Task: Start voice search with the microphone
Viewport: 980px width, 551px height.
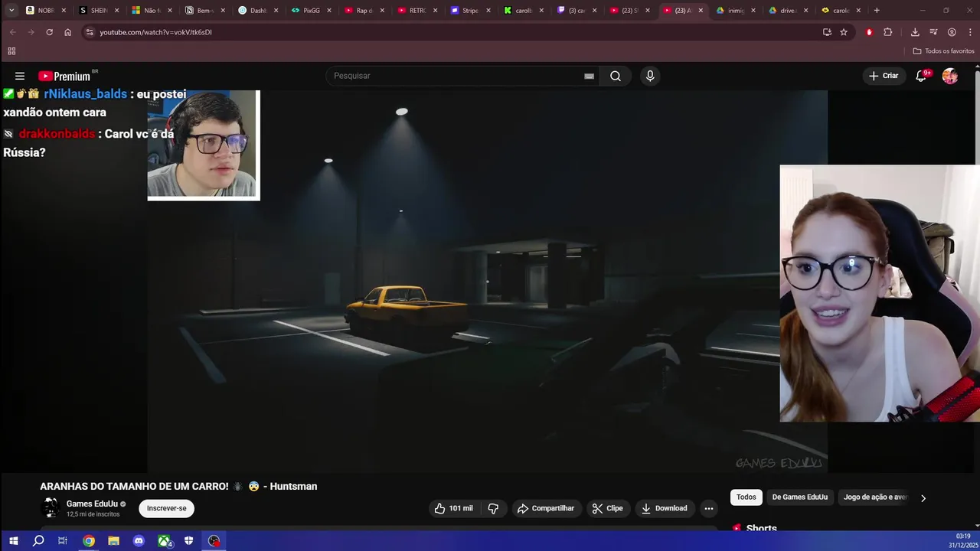Action: tap(650, 76)
